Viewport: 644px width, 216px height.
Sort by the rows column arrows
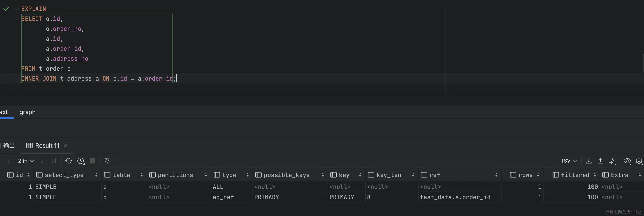pos(538,175)
